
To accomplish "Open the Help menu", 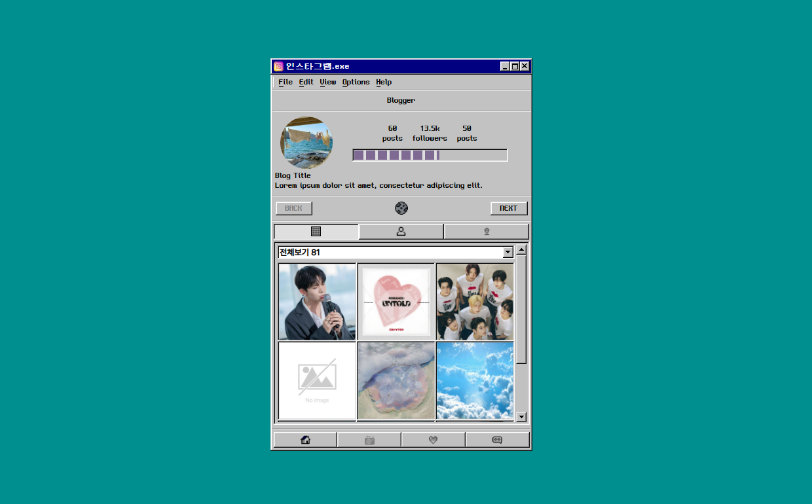I will click(x=384, y=82).
